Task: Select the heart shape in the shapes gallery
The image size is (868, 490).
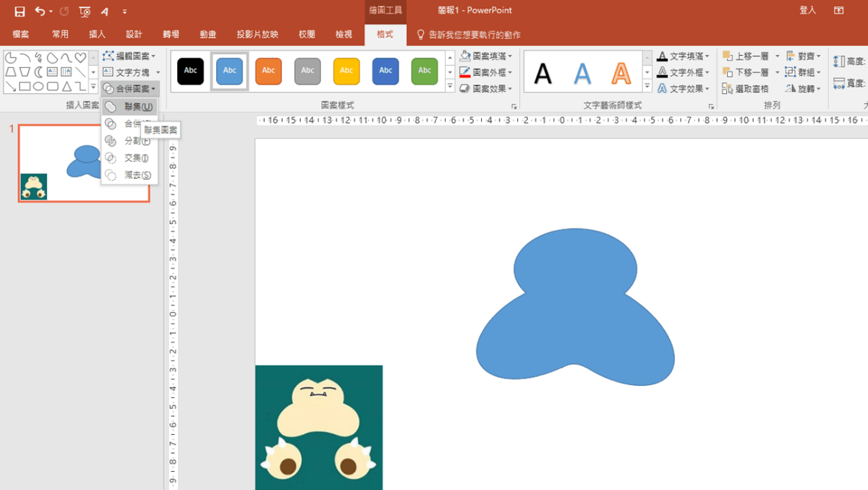Action: (80, 58)
